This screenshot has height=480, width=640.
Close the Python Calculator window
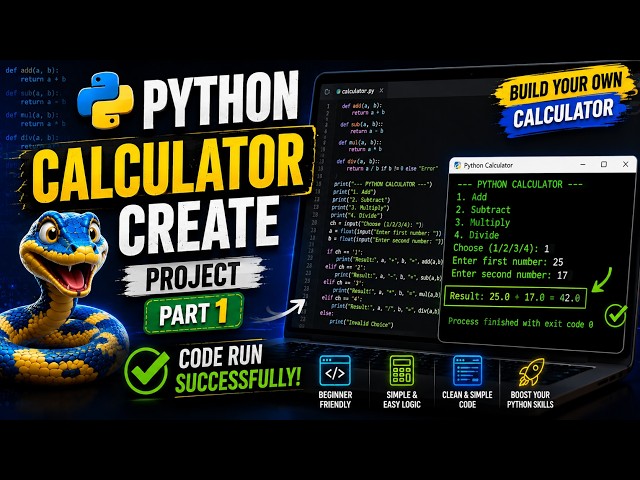(625, 164)
